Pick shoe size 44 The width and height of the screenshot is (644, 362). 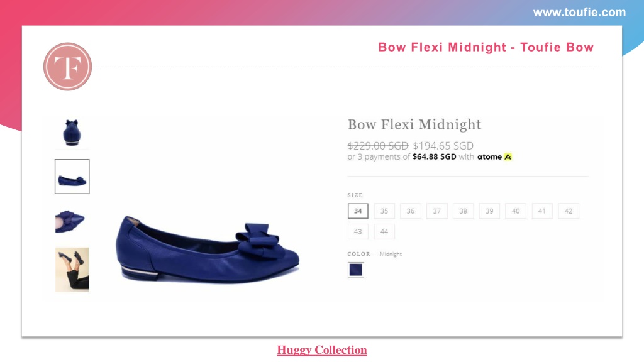point(384,231)
